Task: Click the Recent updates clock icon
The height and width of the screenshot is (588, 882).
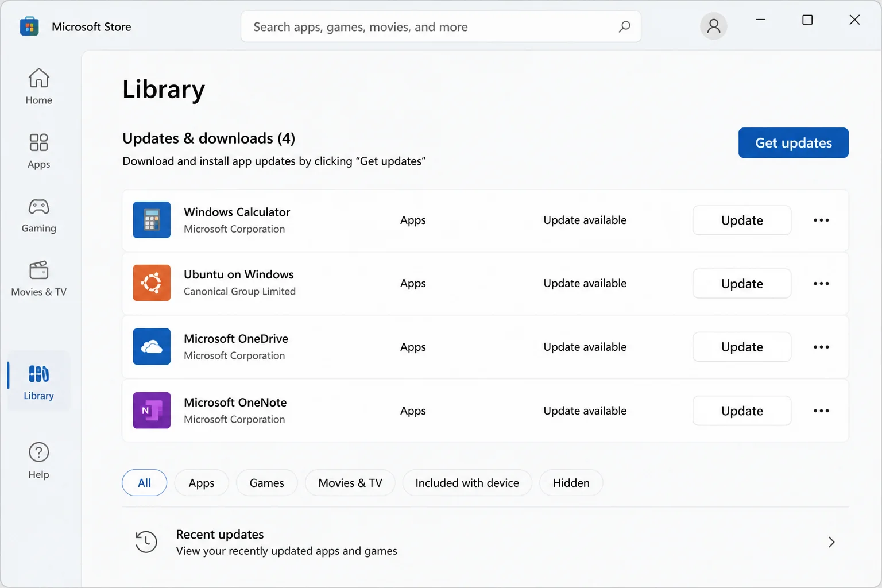Action: (x=146, y=541)
